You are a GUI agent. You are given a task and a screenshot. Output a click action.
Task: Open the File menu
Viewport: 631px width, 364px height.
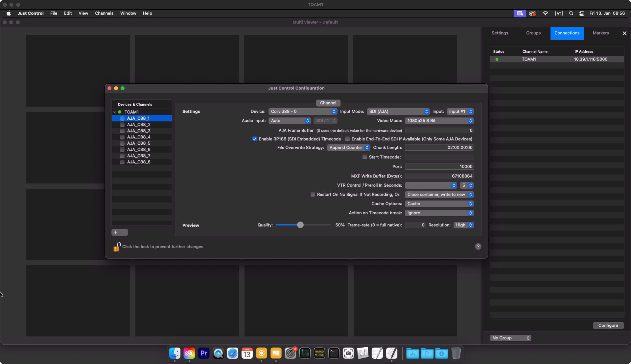[53, 13]
